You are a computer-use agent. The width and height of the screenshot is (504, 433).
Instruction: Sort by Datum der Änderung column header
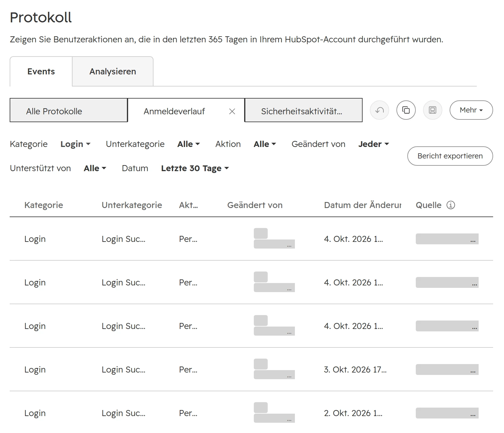[x=363, y=205]
